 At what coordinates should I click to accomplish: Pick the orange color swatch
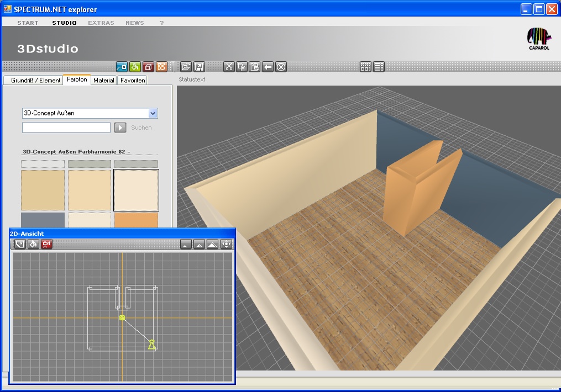(136, 220)
